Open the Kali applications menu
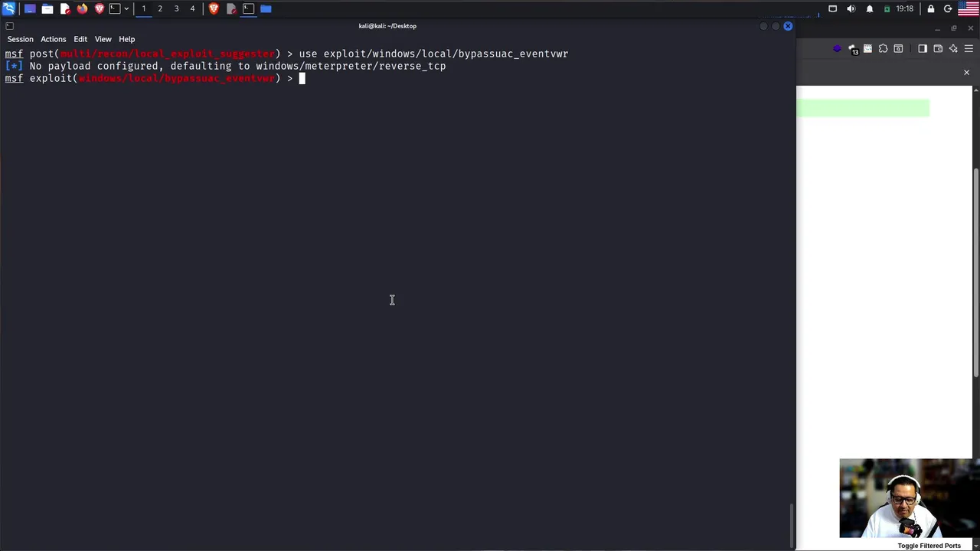 [x=8, y=8]
